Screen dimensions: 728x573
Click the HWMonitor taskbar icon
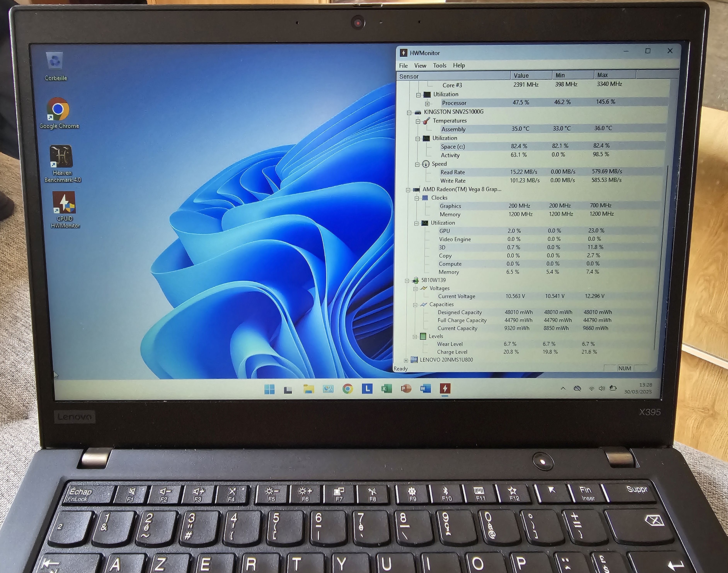click(445, 388)
